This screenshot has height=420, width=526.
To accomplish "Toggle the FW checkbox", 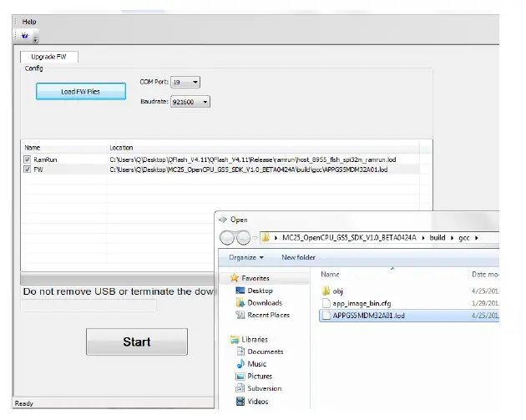I will point(28,170).
